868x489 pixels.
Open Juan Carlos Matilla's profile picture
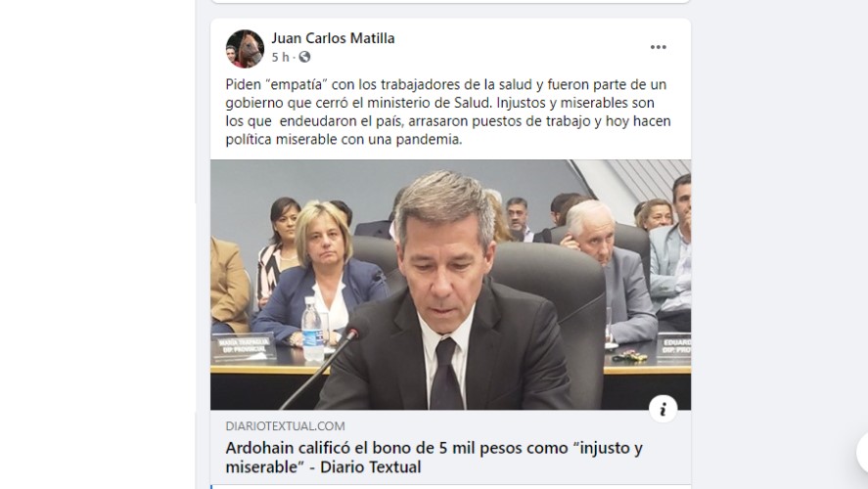point(245,49)
